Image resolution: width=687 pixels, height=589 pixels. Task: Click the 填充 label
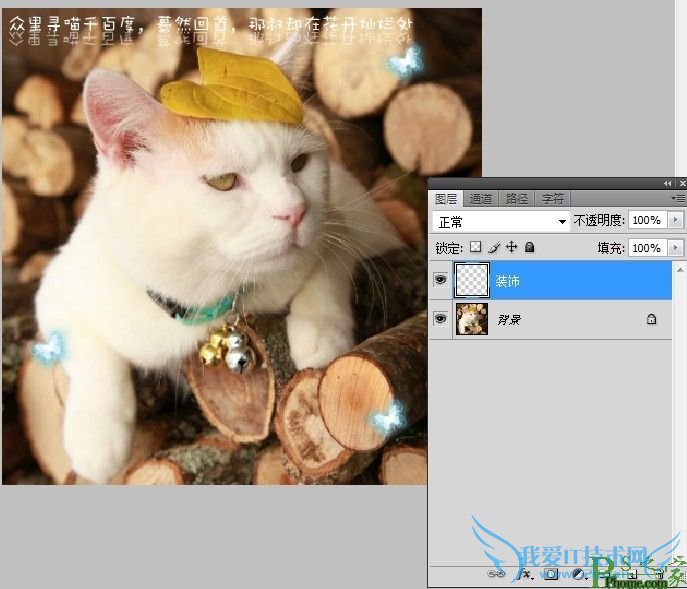click(x=611, y=248)
